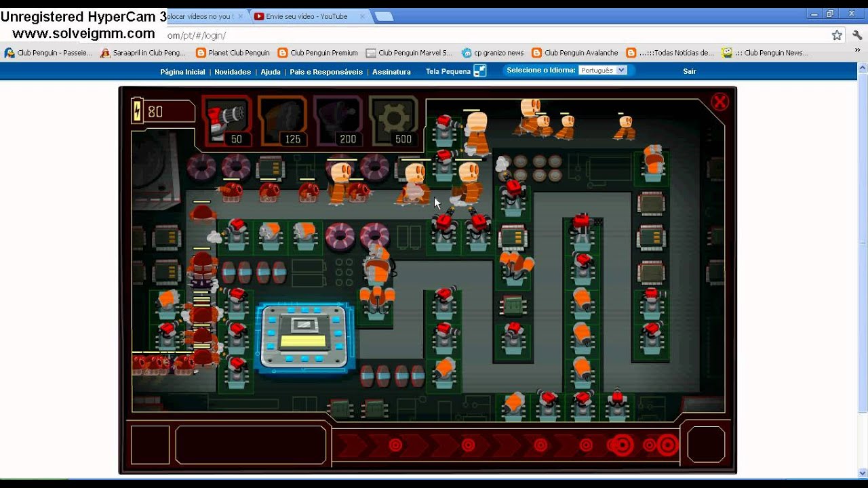Visit Pais e Responsáveis

coord(326,72)
